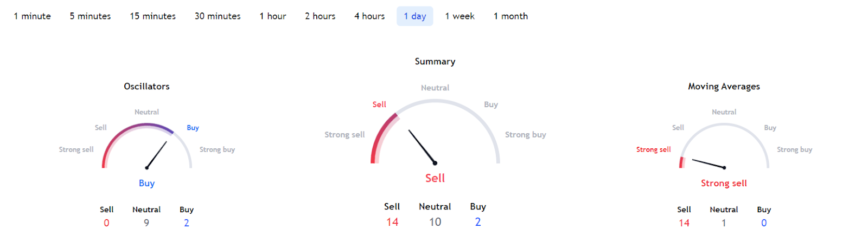Open the 30 minutes timeframe tab
Viewport: 868px width, 242px height.
point(218,16)
